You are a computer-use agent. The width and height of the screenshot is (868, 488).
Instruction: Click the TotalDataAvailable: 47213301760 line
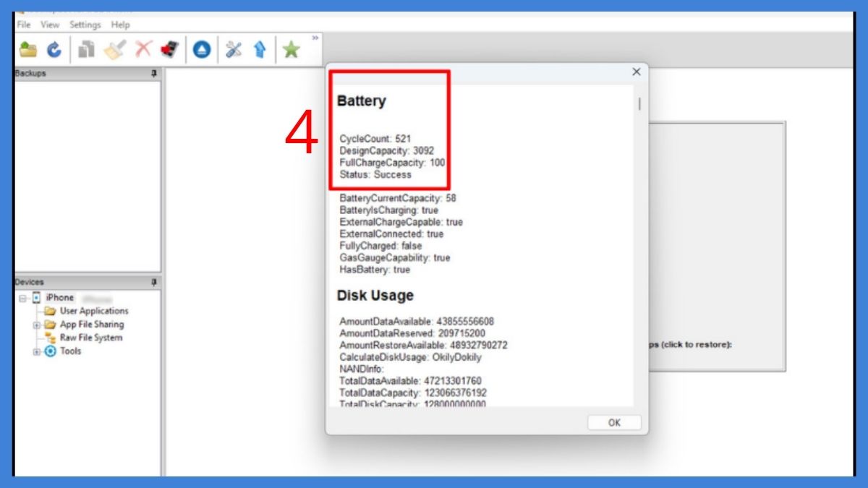coord(411,381)
